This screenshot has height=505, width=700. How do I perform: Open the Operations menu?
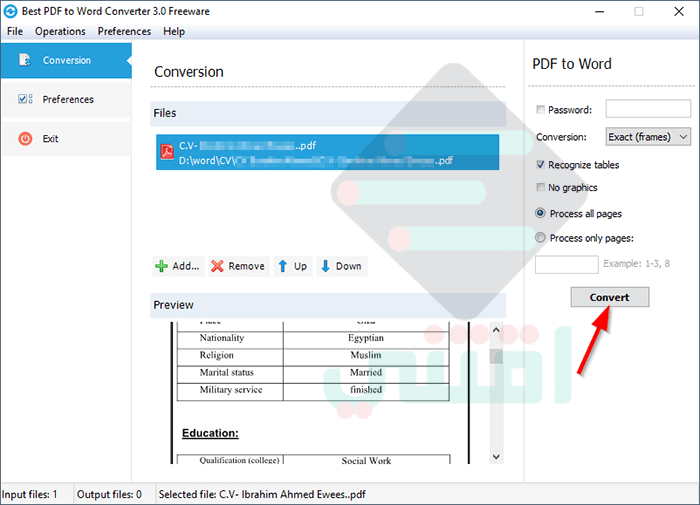[x=60, y=31]
